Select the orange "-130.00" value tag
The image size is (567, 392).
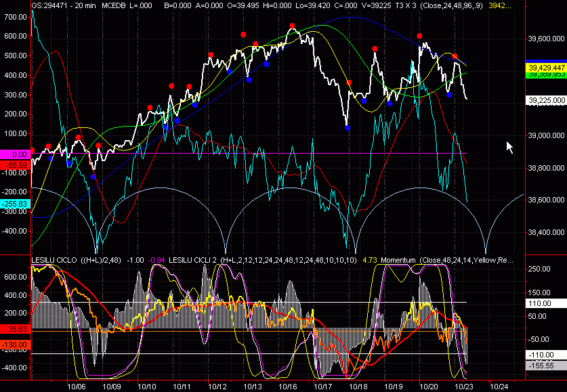point(15,345)
